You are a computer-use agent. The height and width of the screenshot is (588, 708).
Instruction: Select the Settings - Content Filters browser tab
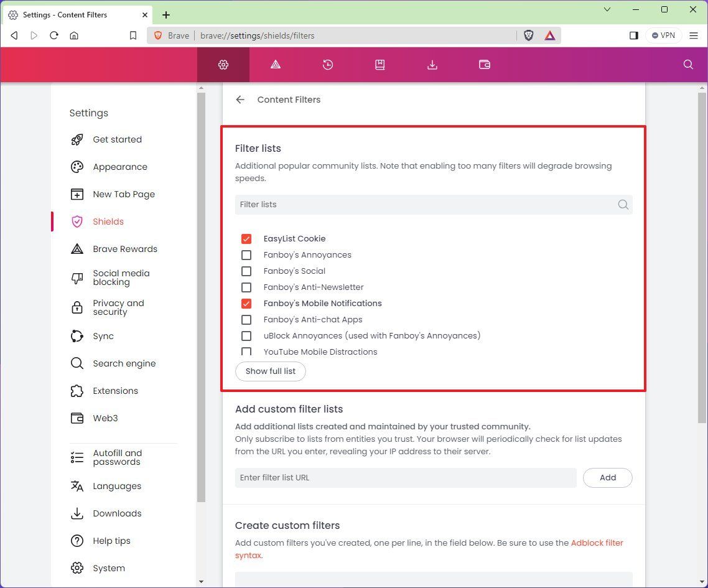pos(75,14)
